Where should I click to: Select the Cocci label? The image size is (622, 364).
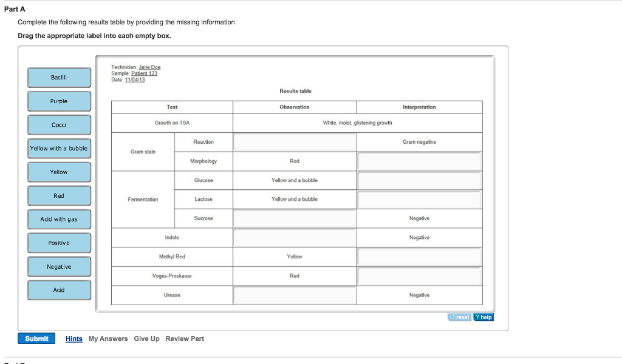click(59, 125)
